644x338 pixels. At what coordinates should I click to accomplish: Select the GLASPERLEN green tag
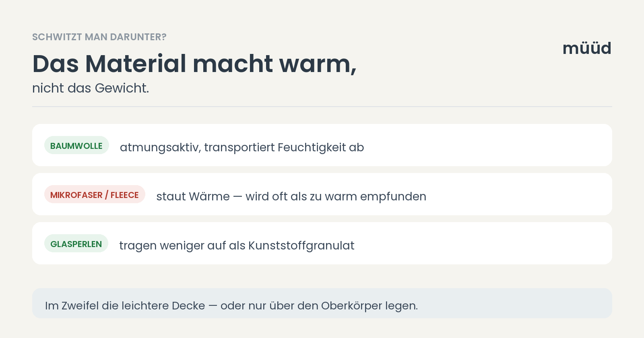pyautogui.click(x=76, y=243)
